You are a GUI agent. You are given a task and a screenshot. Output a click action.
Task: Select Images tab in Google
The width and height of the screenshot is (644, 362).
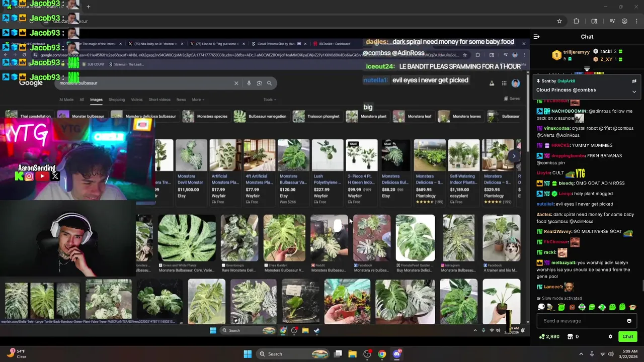[96, 100]
